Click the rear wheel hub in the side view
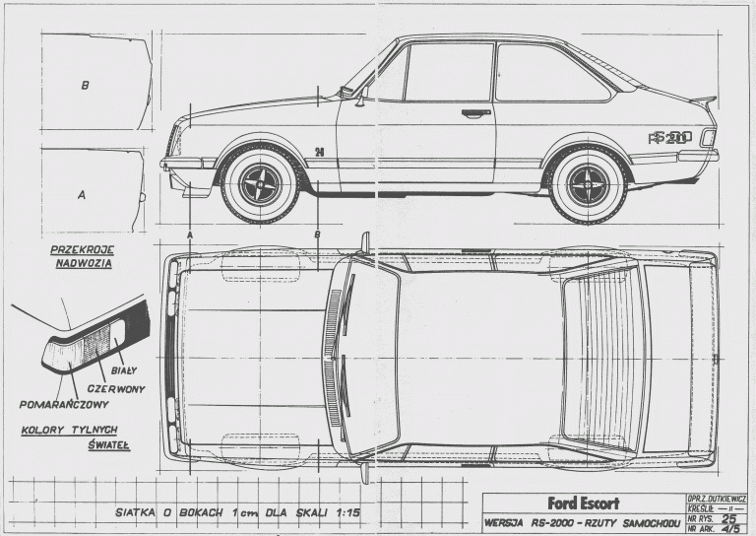Viewport: 756px width, 536px height. [589, 185]
